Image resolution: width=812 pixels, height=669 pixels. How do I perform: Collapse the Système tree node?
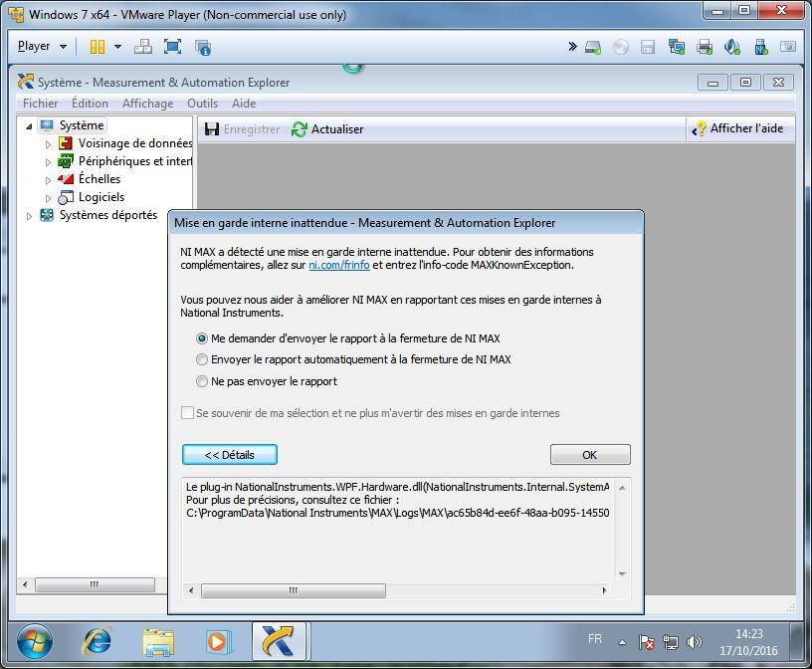coord(29,125)
